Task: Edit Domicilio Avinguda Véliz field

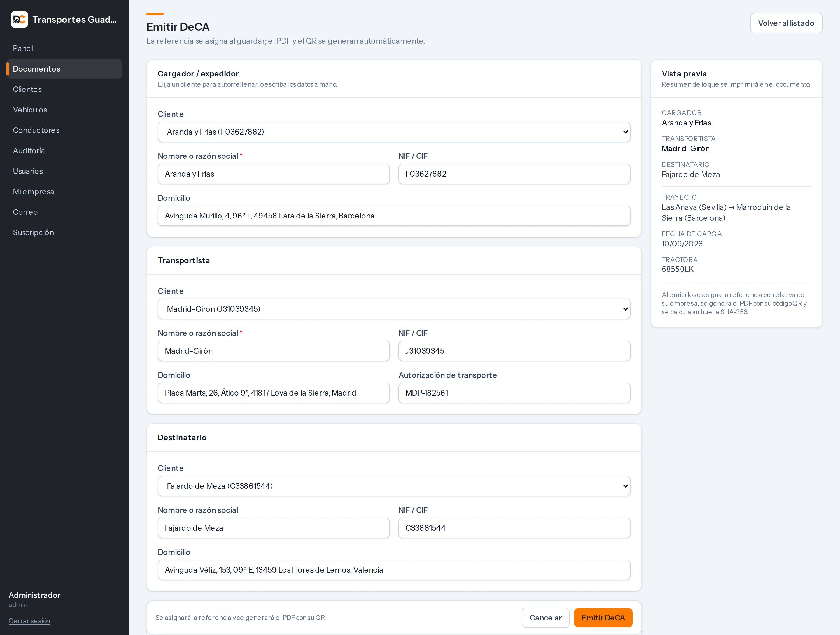Action: click(x=394, y=570)
